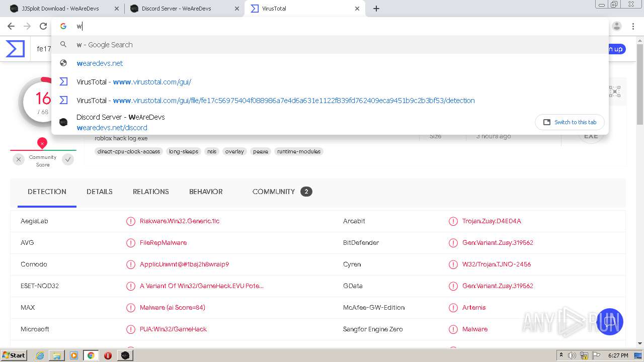Upvote with community score check button

68,159
